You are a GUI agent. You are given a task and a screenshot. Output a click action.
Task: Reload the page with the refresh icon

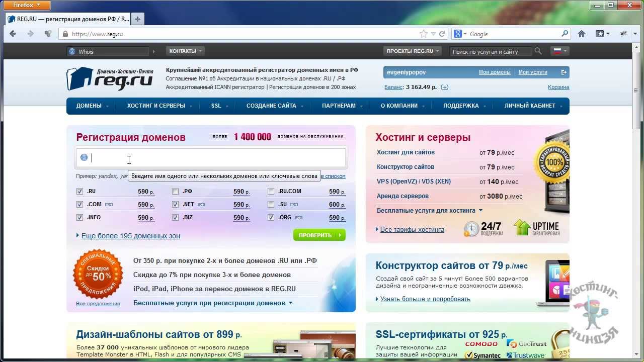coord(442,34)
